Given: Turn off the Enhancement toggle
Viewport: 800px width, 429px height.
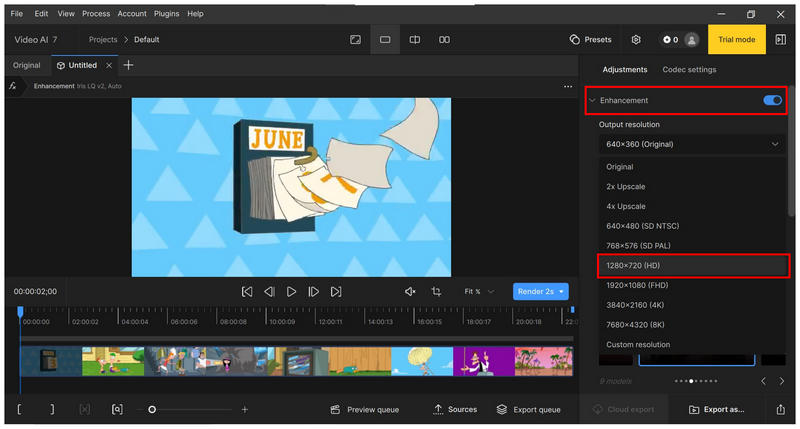Looking at the screenshot, I should point(772,100).
